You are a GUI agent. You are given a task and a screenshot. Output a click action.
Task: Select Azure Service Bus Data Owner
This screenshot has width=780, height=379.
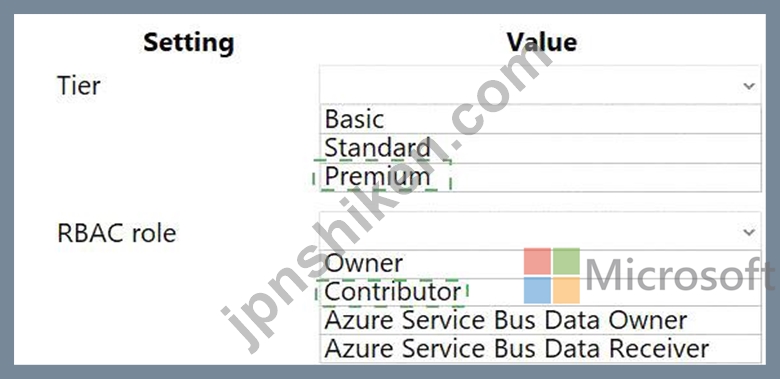pos(540,320)
